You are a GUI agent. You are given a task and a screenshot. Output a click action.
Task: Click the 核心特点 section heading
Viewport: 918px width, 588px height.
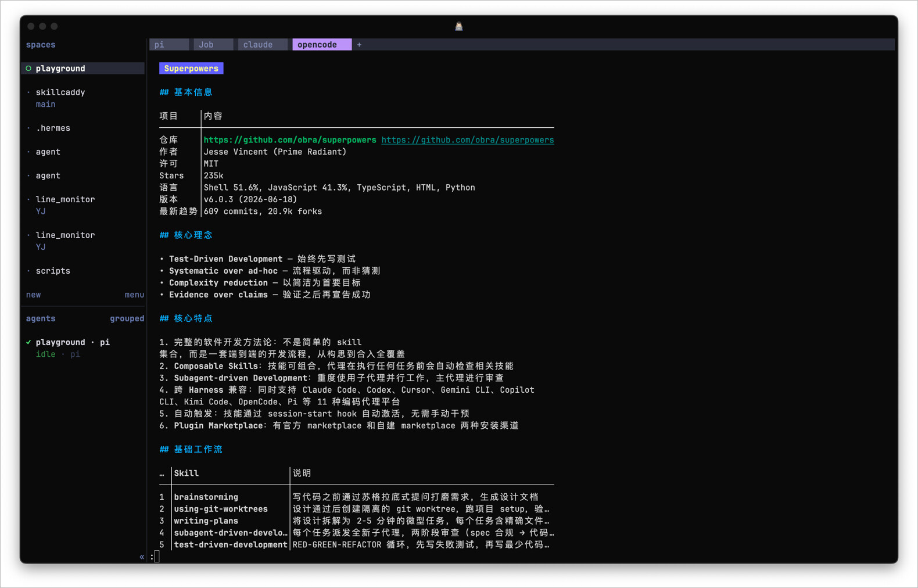click(x=186, y=318)
